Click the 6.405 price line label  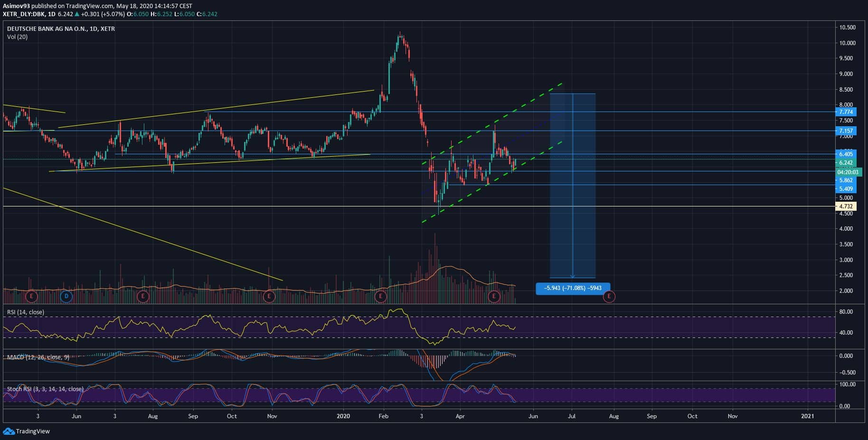(846, 154)
